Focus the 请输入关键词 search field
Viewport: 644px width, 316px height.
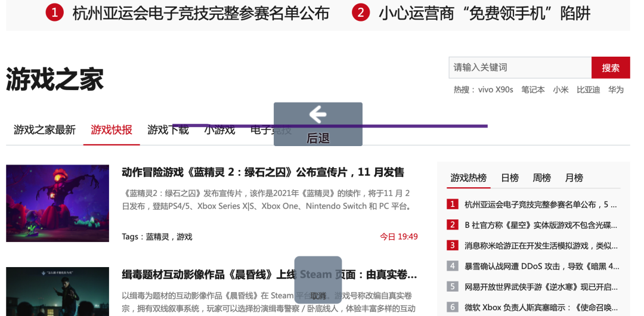[x=520, y=67]
